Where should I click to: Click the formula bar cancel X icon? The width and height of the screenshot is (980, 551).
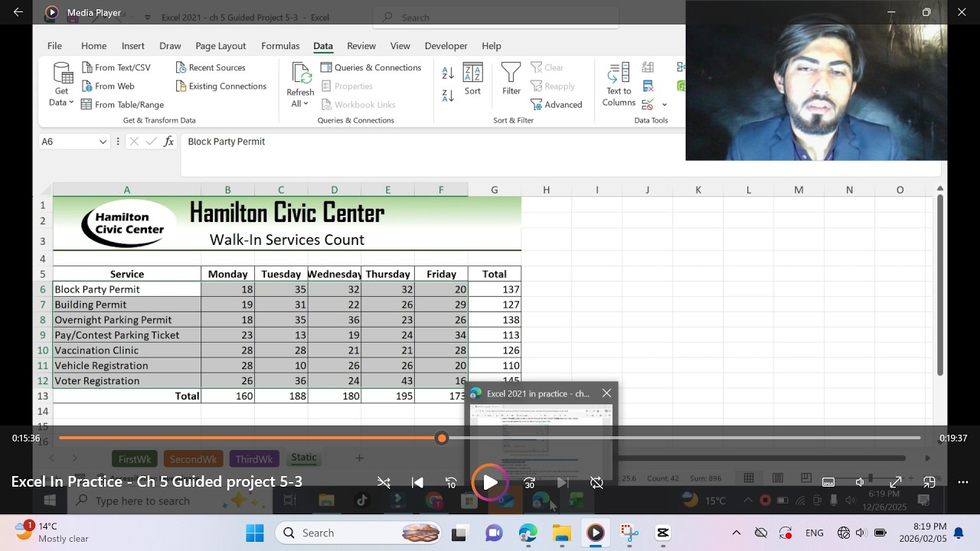[x=134, y=142]
